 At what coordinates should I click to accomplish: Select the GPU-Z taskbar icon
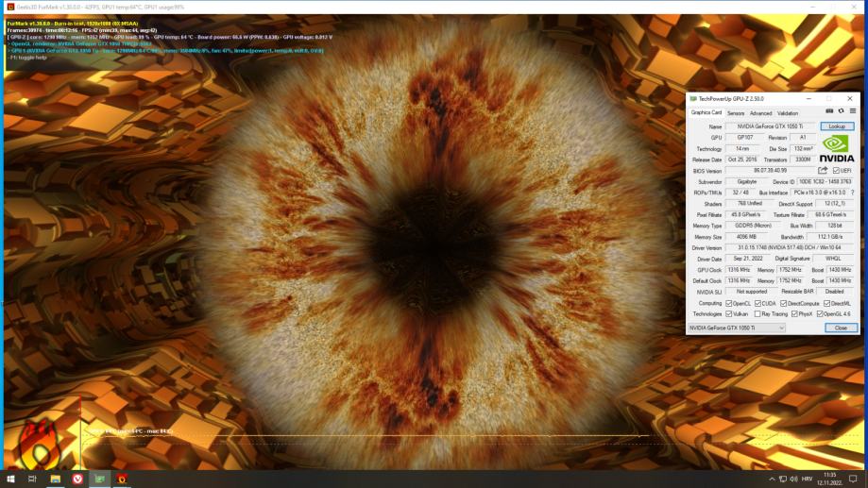[99, 479]
